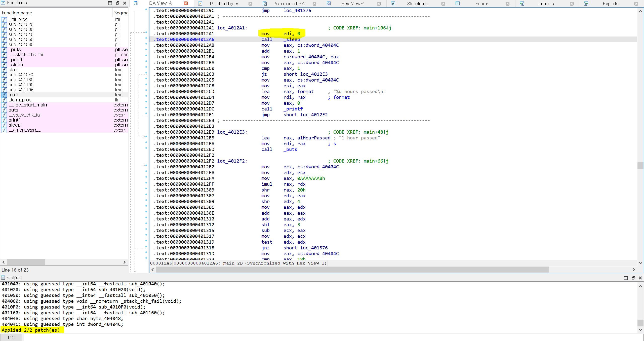This screenshot has width=644, height=341.
Task: Click the IDC button in the command bar
Action: tap(11, 337)
